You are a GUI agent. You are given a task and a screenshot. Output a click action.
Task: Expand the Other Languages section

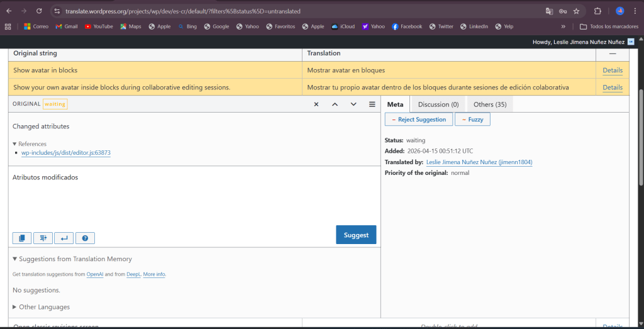coord(15,307)
